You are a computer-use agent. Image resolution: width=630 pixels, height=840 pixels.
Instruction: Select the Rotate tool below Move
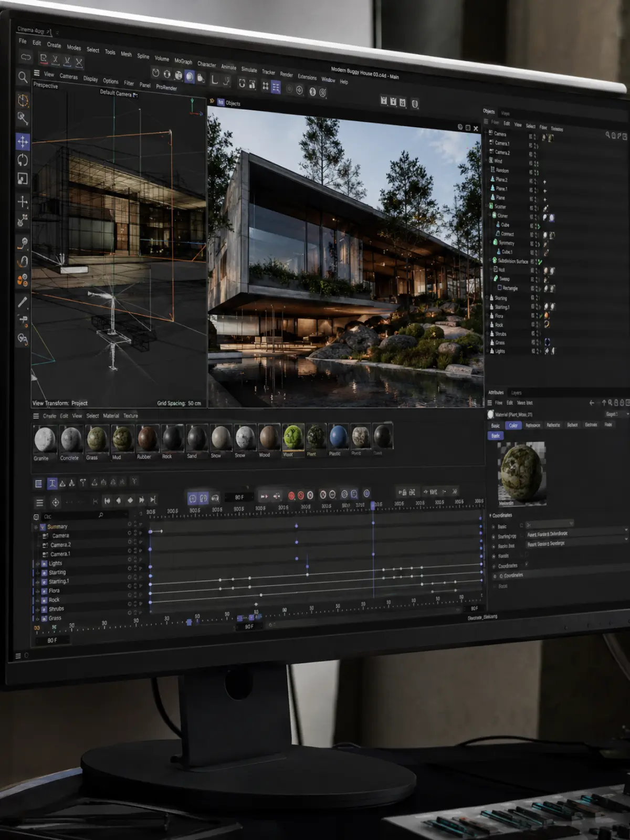23,160
